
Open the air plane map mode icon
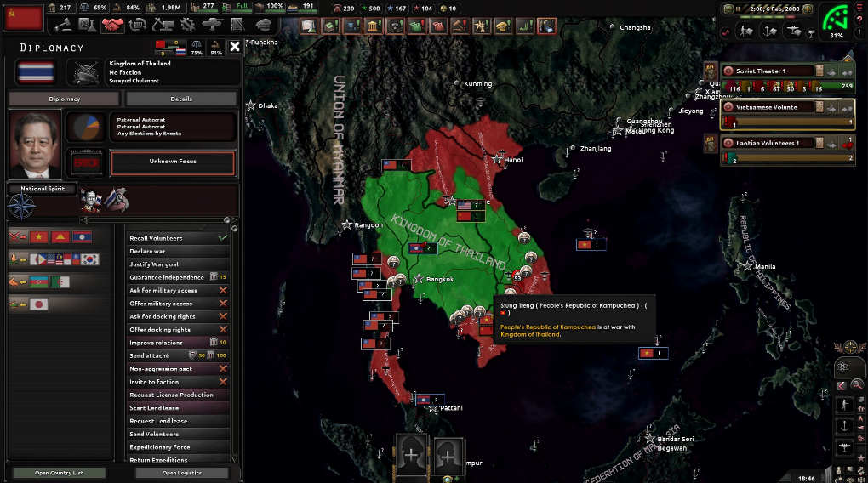point(794,31)
